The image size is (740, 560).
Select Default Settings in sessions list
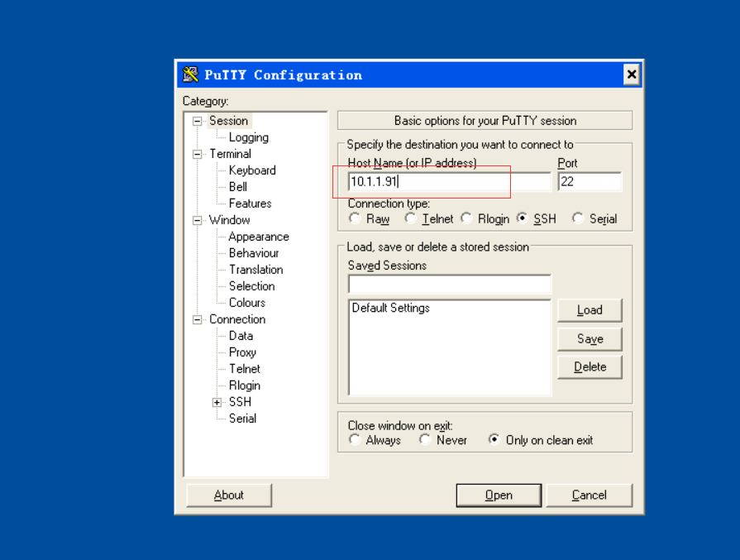point(391,308)
